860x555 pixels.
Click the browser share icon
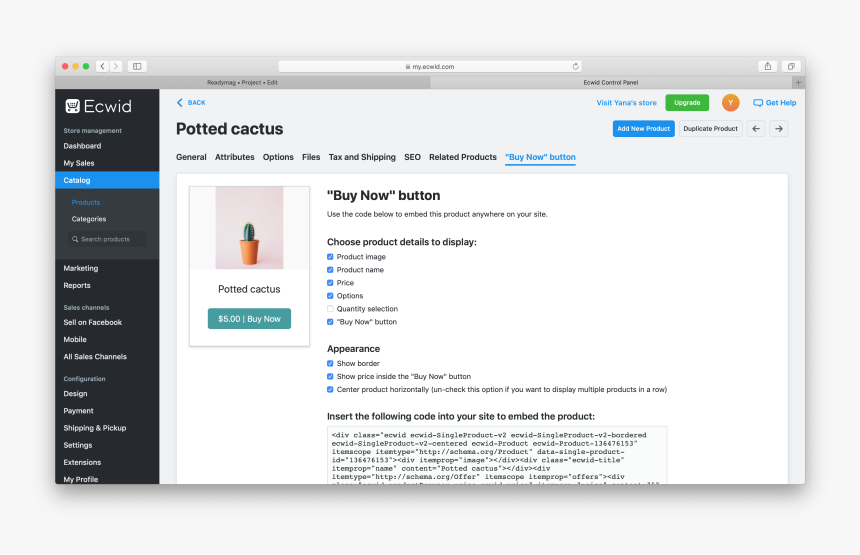coord(768,66)
